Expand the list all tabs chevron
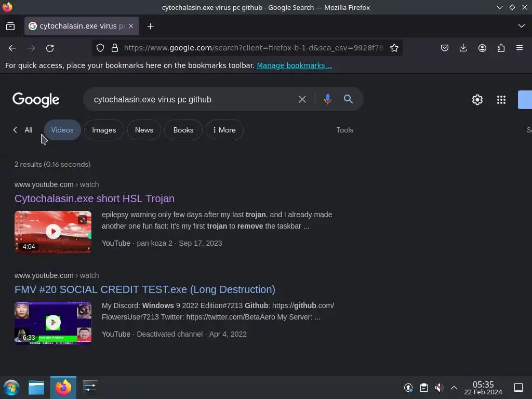This screenshot has width=532, height=399. pos(522,26)
